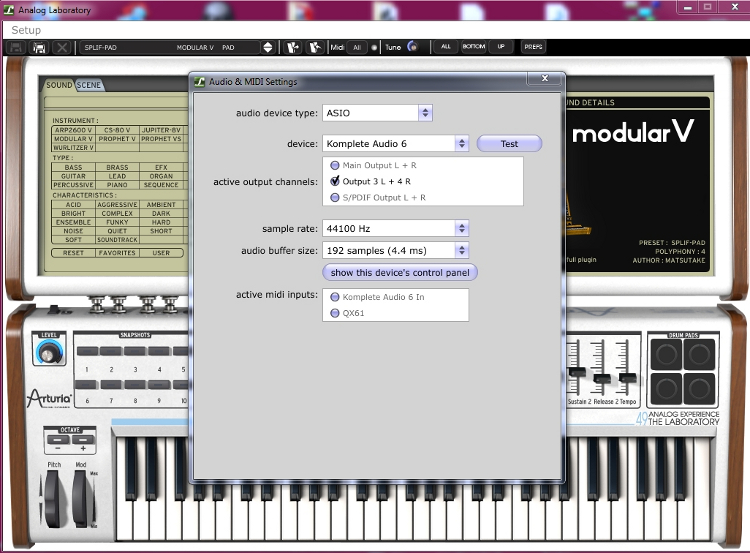Click the Release 2 fader
The height and width of the screenshot is (553, 750).
[x=602, y=378]
